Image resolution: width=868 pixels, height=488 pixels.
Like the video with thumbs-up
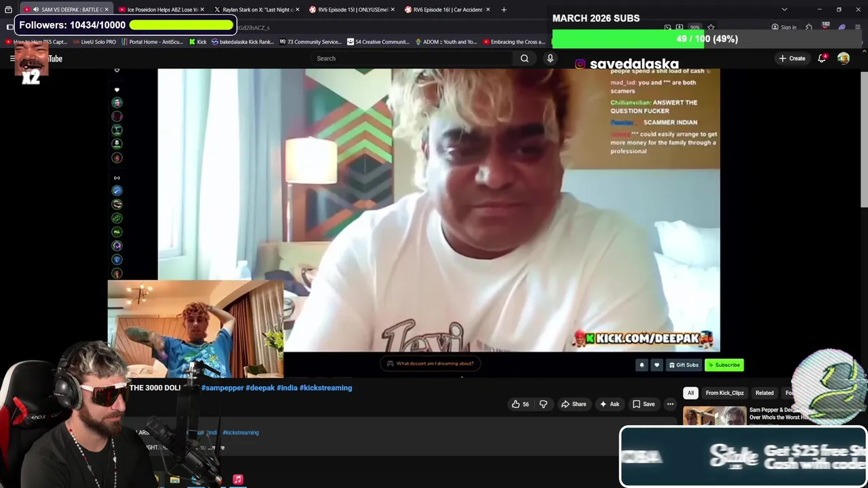click(x=521, y=404)
